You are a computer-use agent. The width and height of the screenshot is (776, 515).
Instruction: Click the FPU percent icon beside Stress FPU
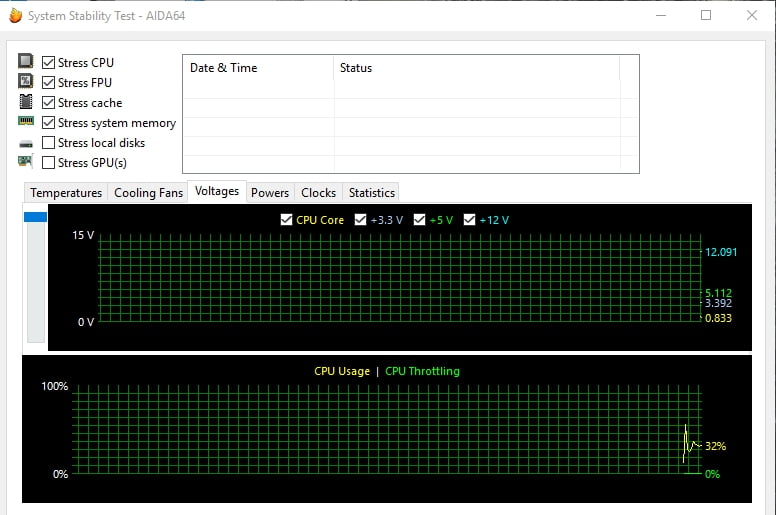[26, 81]
